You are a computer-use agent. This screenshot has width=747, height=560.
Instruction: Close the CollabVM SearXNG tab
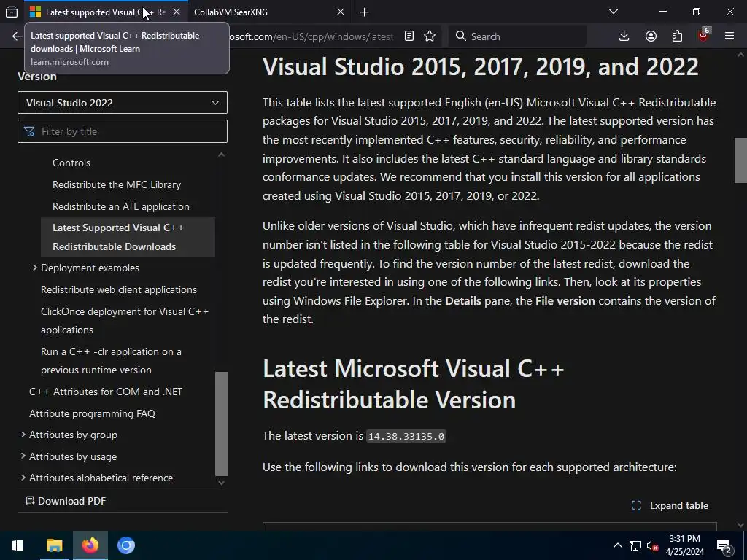point(340,12)
